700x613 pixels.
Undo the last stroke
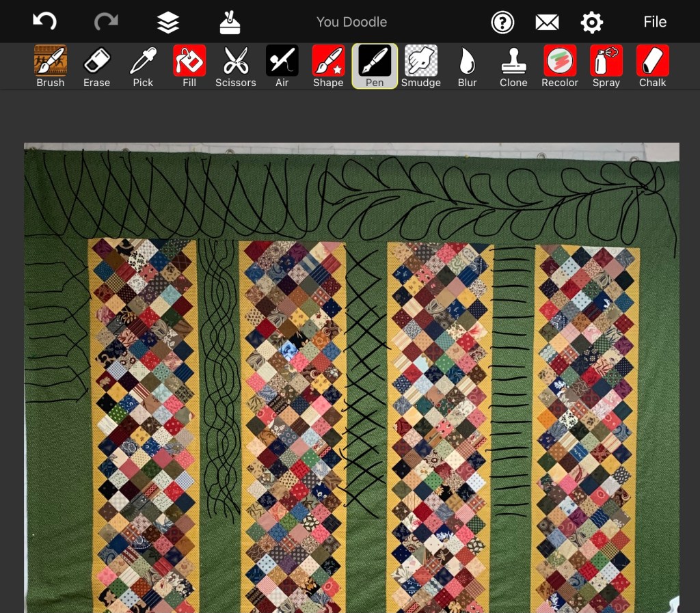tap(45, 22)
